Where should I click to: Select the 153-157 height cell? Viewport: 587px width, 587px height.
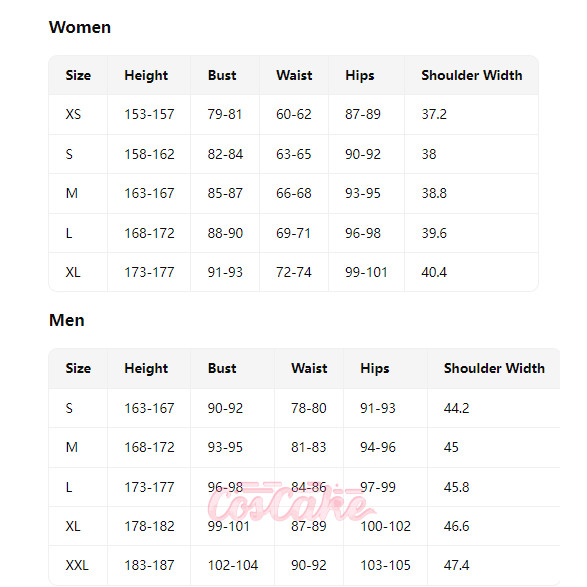coord(149,114)
